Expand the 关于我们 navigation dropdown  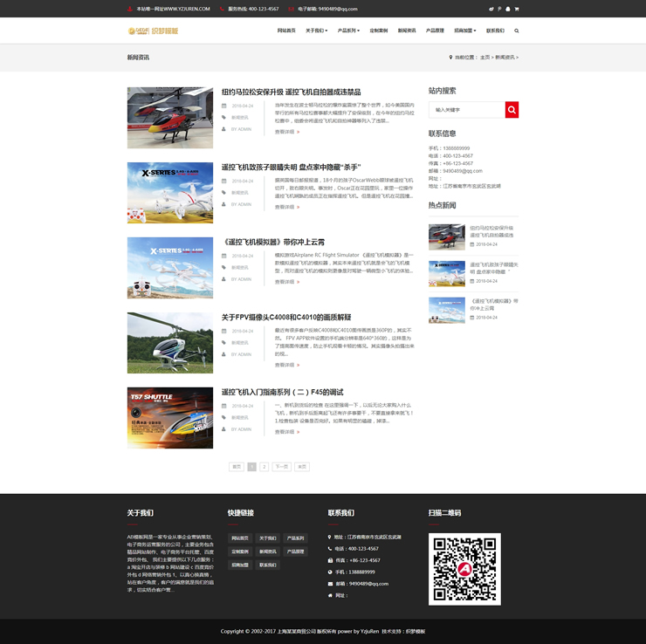point(316,31)
